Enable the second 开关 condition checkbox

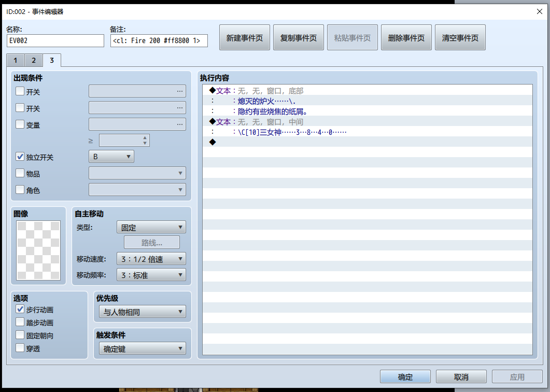click(20, 108)
